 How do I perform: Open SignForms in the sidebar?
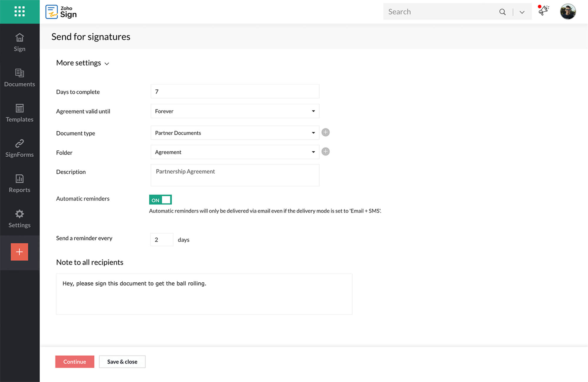[x=19, y=148]
